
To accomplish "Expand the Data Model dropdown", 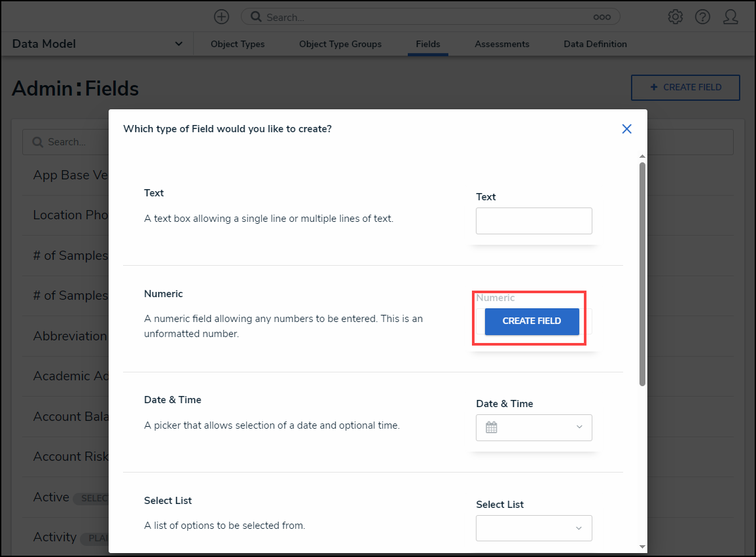I will tap(179, 44).
